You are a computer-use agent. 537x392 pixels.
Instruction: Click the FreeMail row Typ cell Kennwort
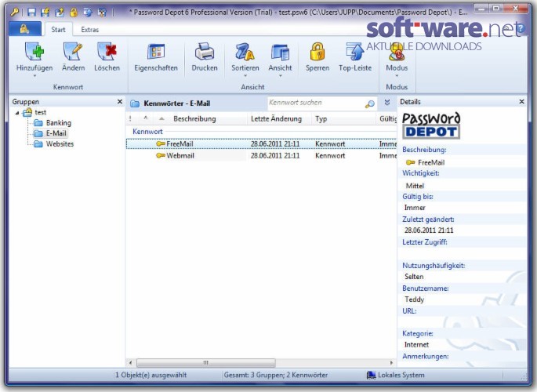click(x=330, y=144)
